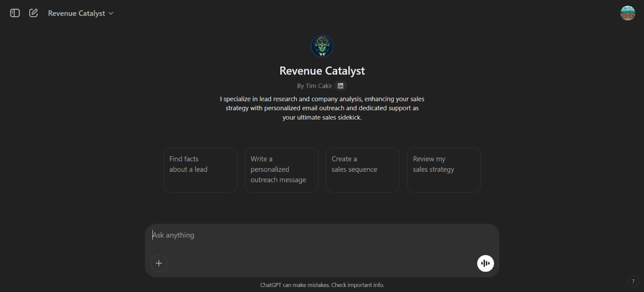644x292 pixels.
Task: Open the user profile avatar menu
Action: coord(627,13)
